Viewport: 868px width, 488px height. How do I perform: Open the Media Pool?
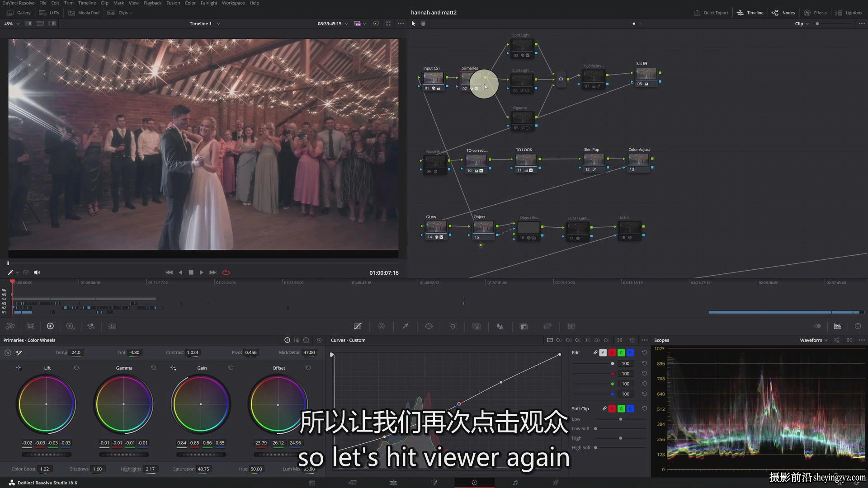[x=84, y=13]
